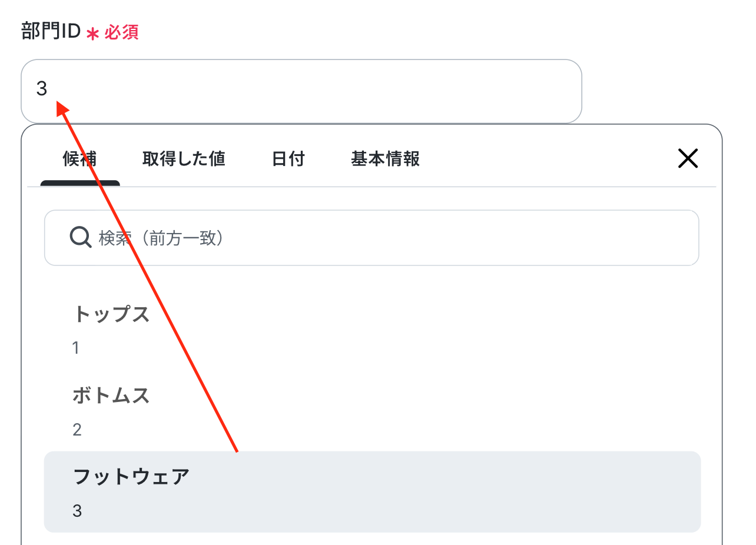Viewport: 756px width, 545px height.
Task: Open the 取得した値 tab
Action: (x=184, y=159)
